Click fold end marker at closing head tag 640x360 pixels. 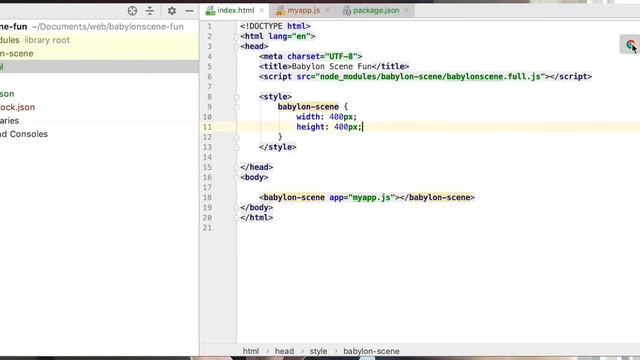[x=236, y=167]
